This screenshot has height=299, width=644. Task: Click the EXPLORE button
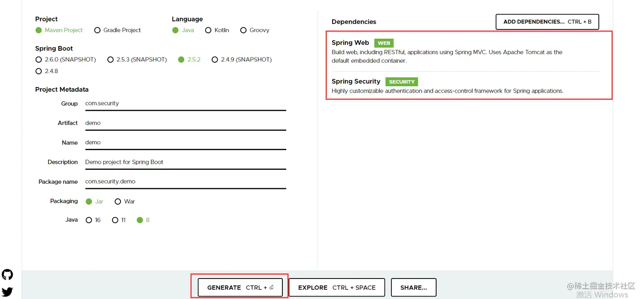pyautogui.click(x=337, y=287)
